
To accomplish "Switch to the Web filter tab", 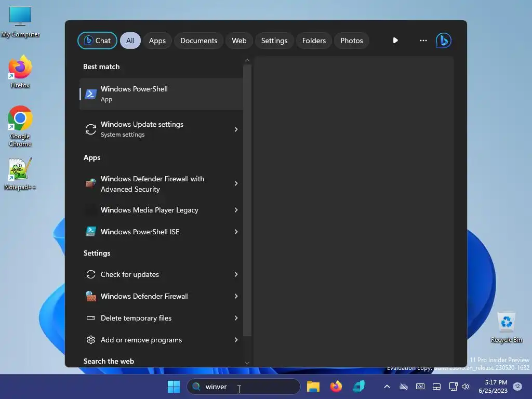I will coord(239,41).
